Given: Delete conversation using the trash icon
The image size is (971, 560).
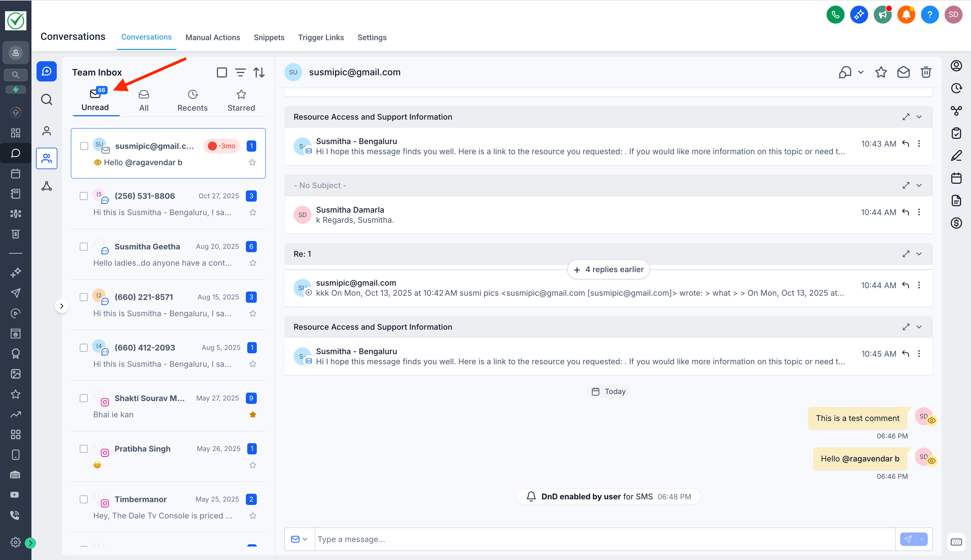Looking at the screenshot, I should pos(925,72).
